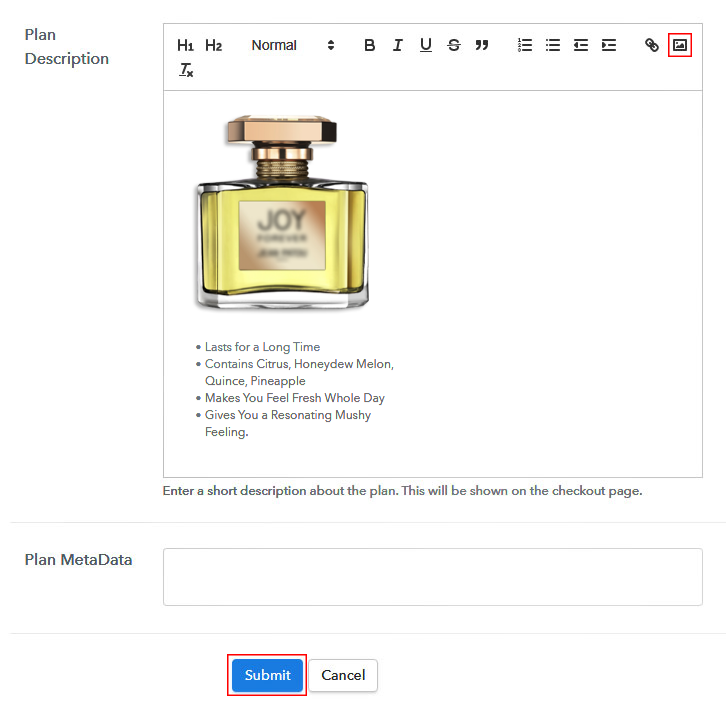726x716 pixels.
Task: Apply Heading 2 format in editor toolbar
Action: pyautogui.click(x=213, y=45)
